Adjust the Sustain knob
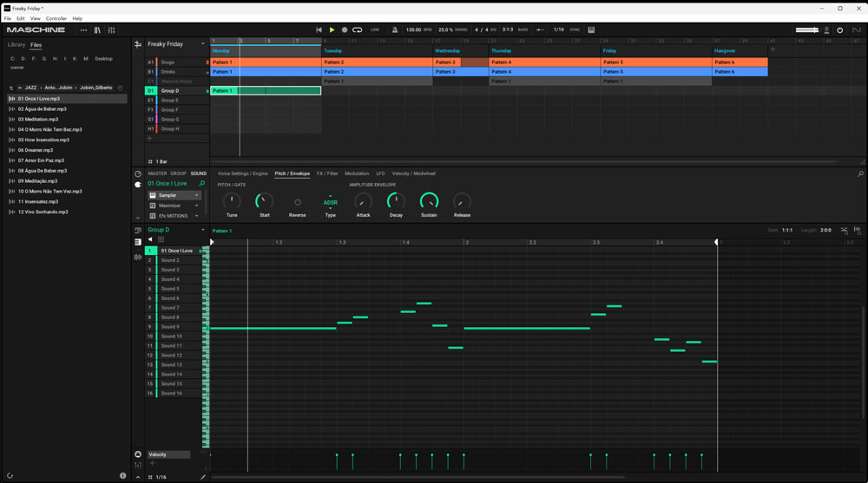The width and height of the screenshot is (868, 483). tap(429, 201)
